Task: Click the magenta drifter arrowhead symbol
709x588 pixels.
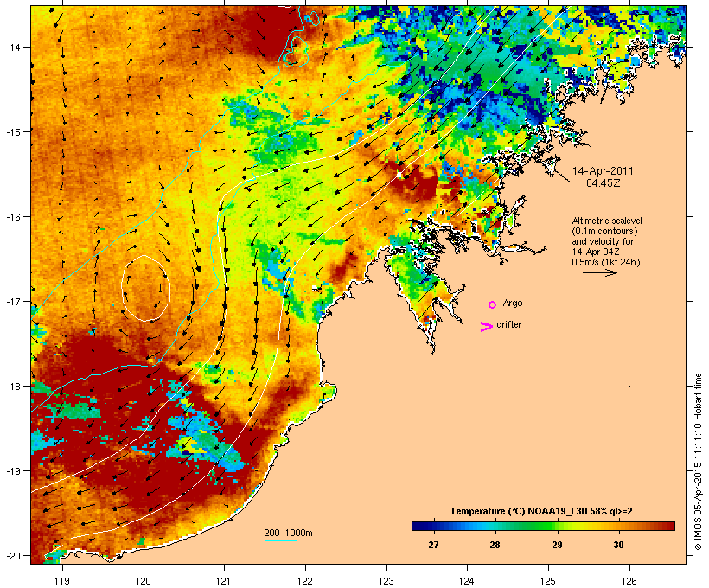Action: (486, 327)
